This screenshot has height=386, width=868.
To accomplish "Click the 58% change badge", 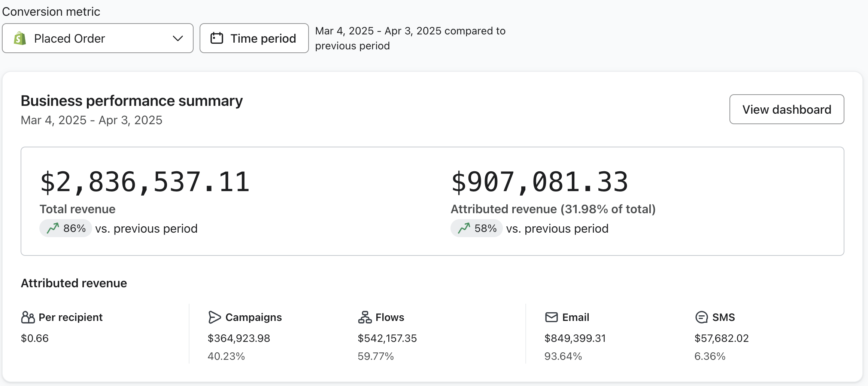I will click(477, 228).
